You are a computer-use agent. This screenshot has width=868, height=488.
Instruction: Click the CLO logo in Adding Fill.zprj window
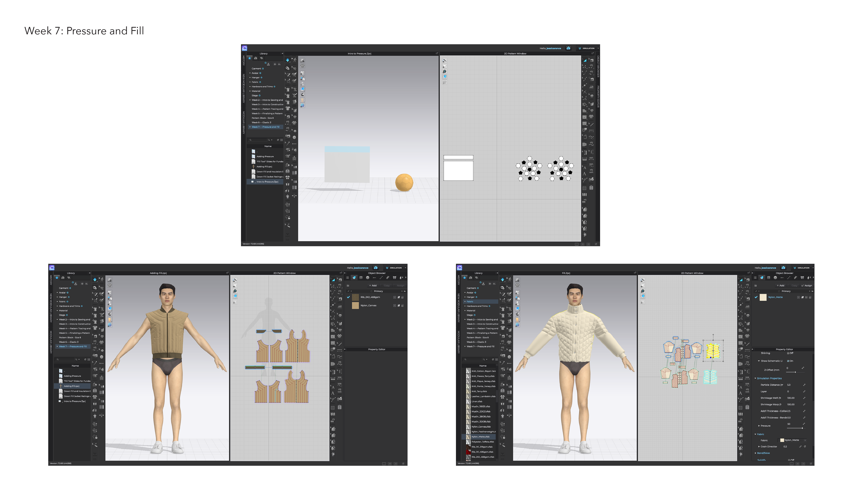coord(52,268)
